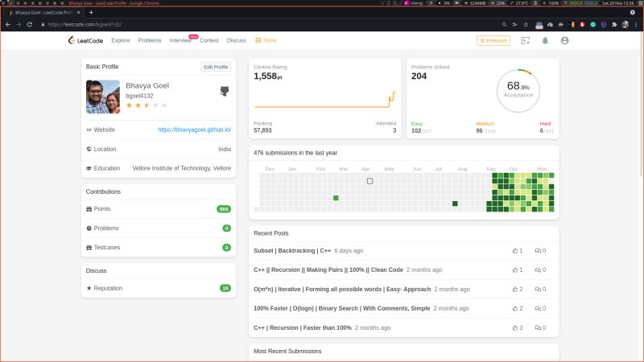The image size is (644, 362).
Task: Click the outlined April square in submission heatmap
Action: pos(369,181)
